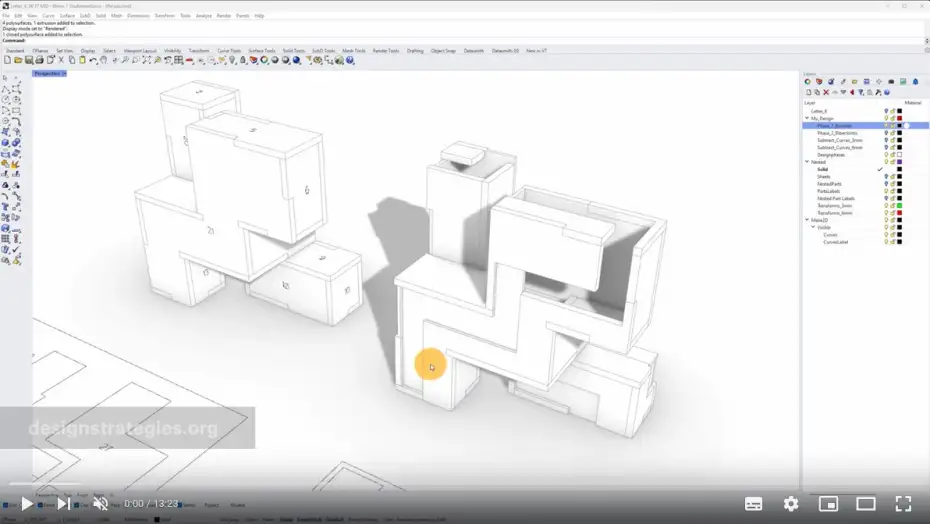Toggle visibility bulb for My_Design layer
Screen dimensions: 930x524
(x=886, y=118)
